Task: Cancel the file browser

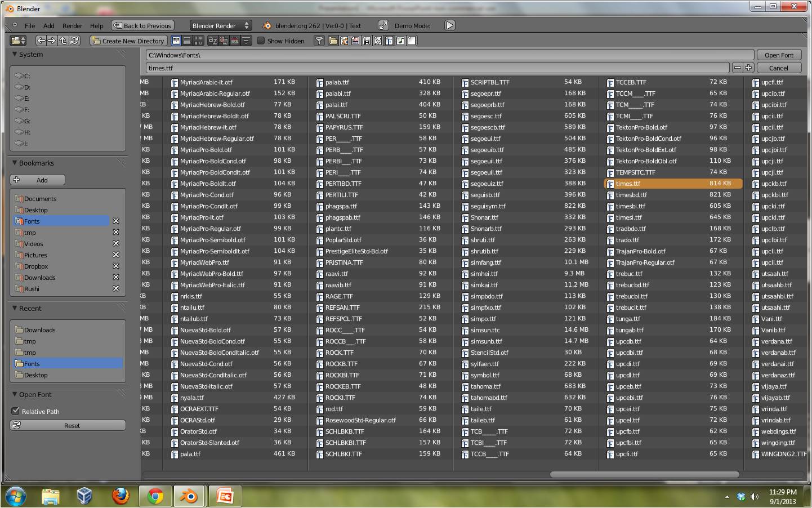Action: click(779, 68)
